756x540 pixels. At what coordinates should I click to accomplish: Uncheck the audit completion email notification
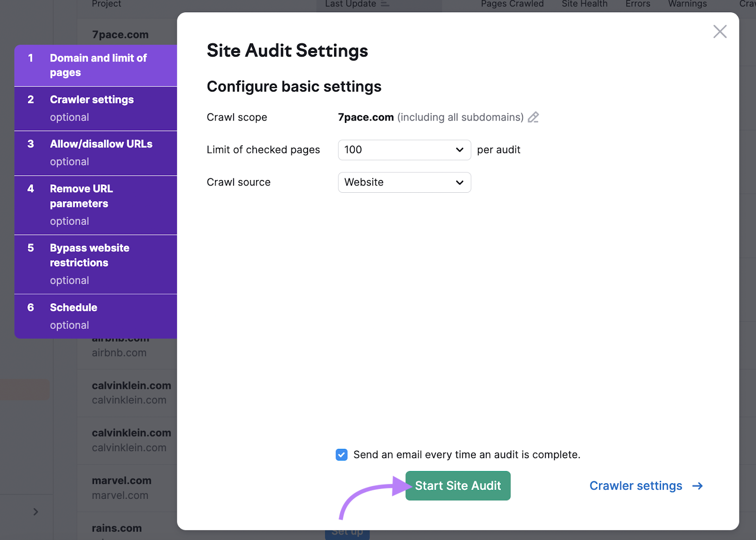pos(341,454)
